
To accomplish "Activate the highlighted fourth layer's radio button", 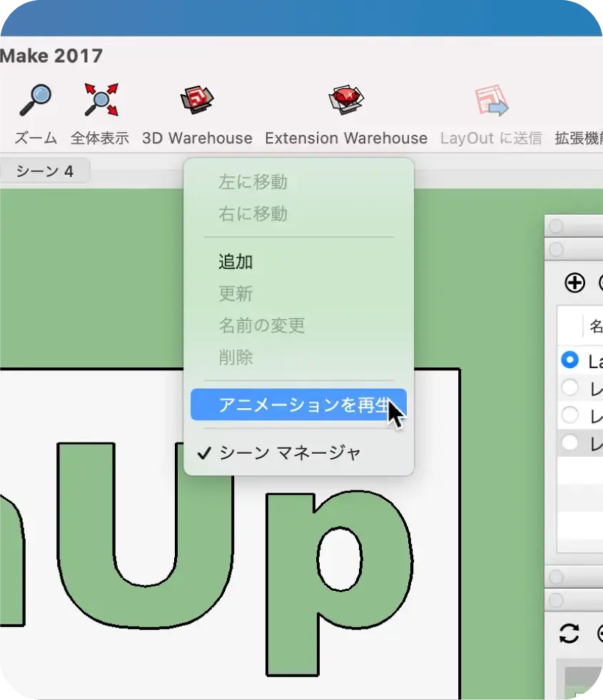I will [569, 442].
